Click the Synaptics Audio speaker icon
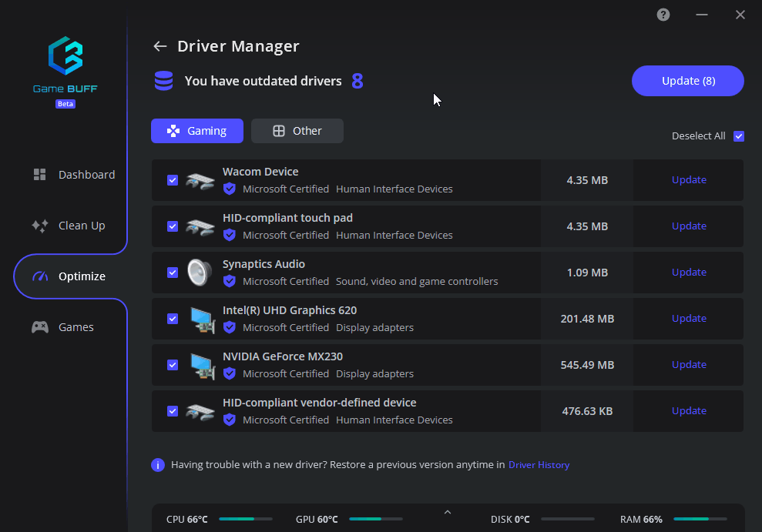762x532 pixels. (x=200, y=273)
